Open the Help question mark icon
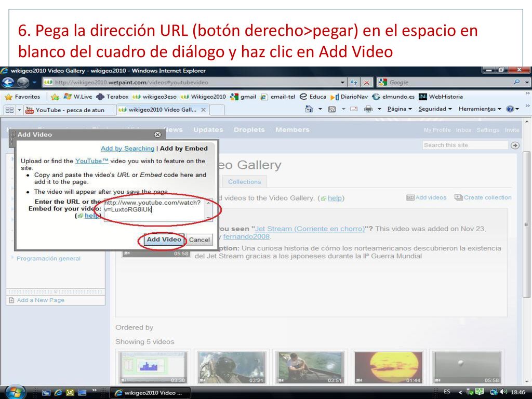The image size is (532, 399). click(510, 109)
